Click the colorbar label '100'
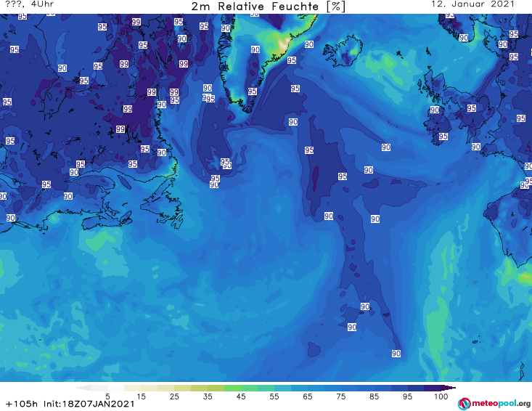532x411 pixels. pos(441,396)
